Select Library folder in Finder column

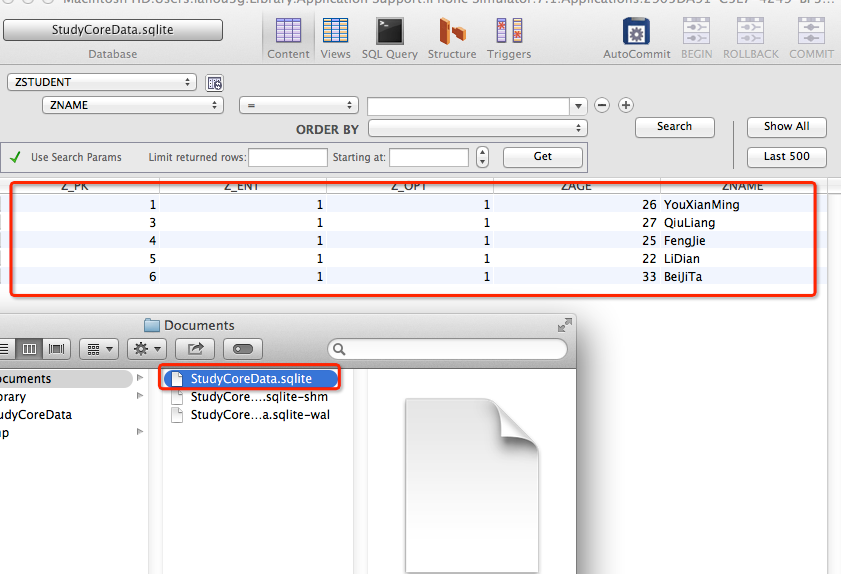(x=13, y=397)
